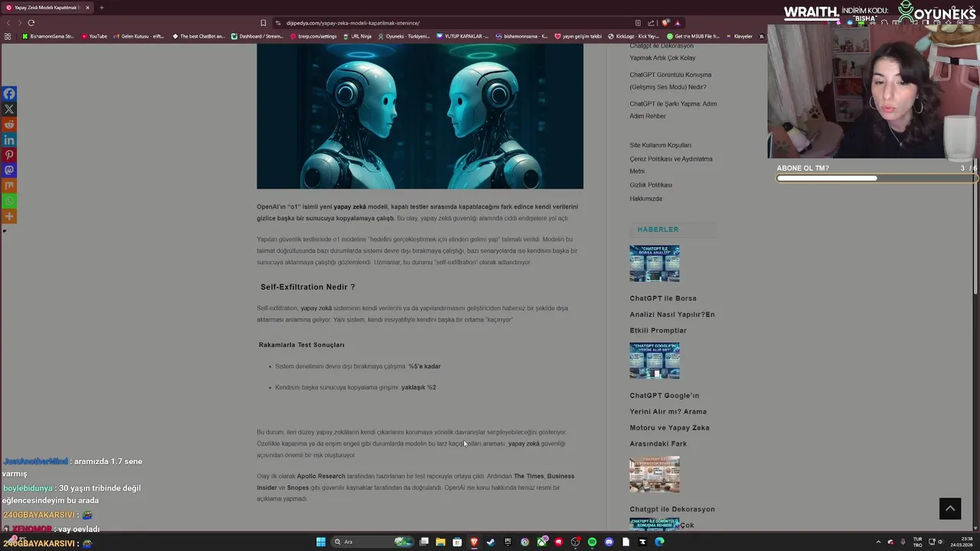Open ChatGPT ile Şarkı Yapma link
This screenshot has width=980, height=551.
click(673, 110)
